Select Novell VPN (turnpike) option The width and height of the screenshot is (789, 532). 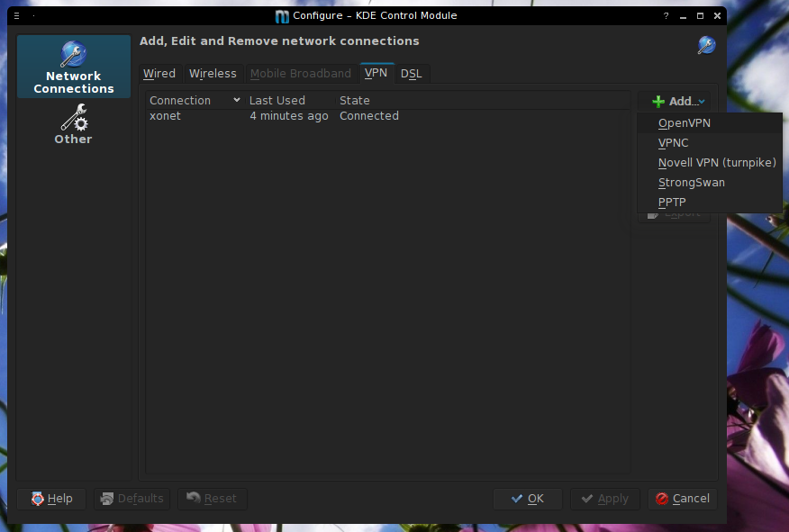(x=717, y=163)
